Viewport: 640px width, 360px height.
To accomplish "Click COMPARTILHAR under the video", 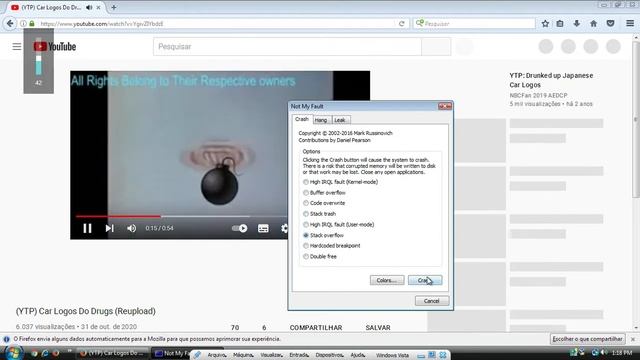I will tap(316, 327).
